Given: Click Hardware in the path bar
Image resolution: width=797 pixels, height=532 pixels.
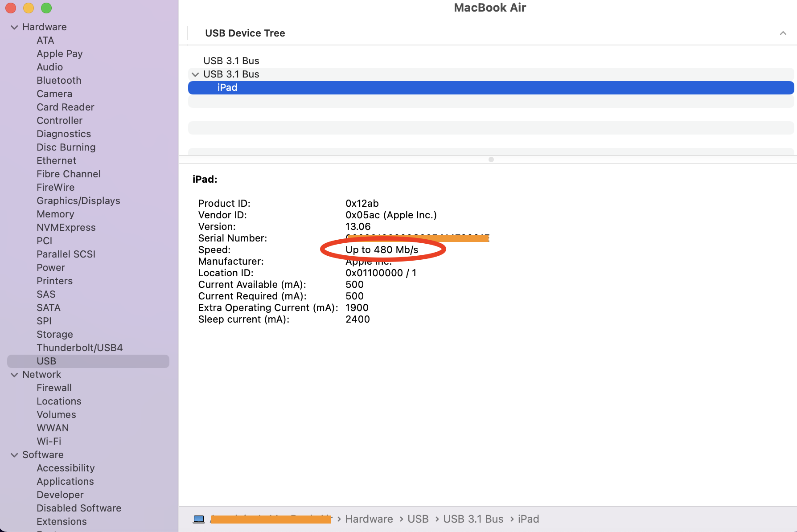Looking at the screenshot, I should point(369,519).
